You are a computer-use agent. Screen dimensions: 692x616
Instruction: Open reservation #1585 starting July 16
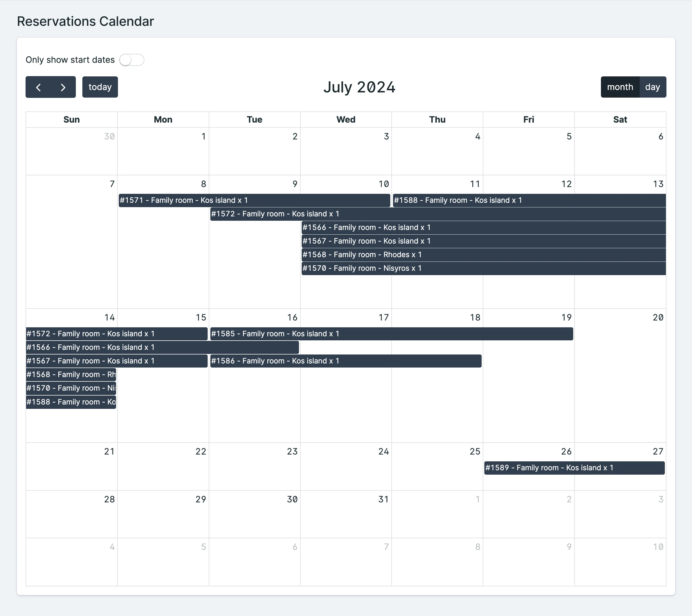[x=339, y=334]
